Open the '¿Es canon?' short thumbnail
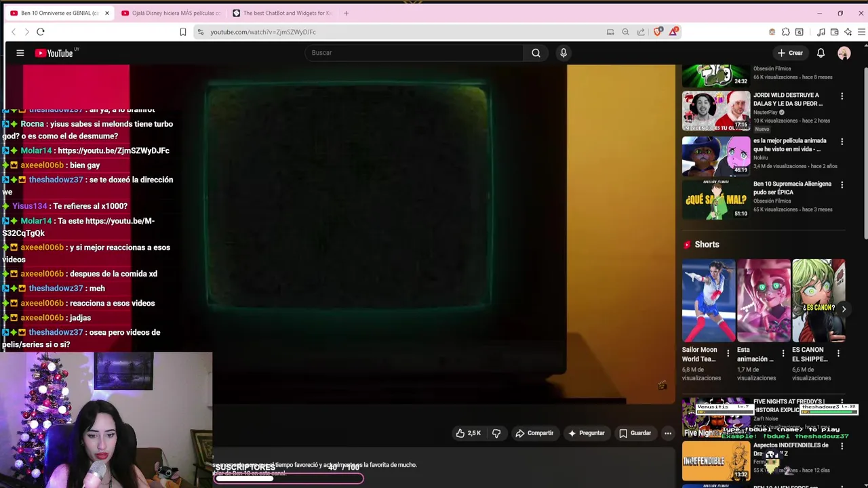Image resolution: width=868 pixels, height=488 pixels. coord(818,301)
